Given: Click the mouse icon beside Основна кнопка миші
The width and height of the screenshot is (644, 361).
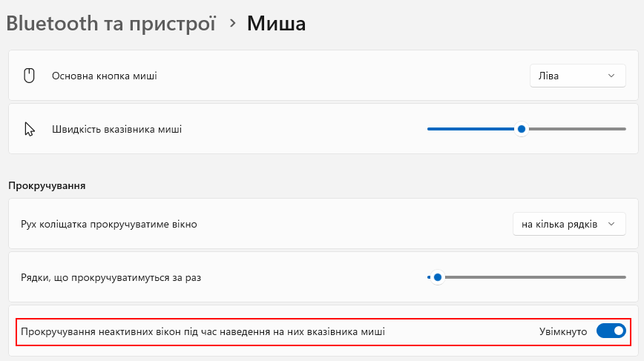Looking at the screenshot, I should coord(29,76).
